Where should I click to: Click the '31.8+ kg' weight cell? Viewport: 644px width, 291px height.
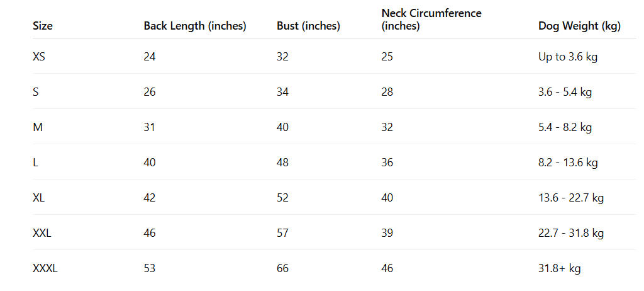tap(560, 268)
